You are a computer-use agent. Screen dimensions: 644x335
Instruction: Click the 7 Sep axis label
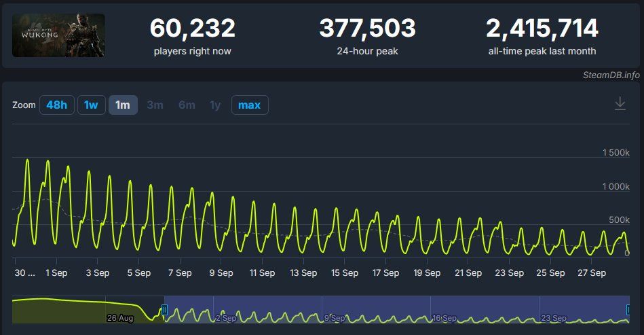tap(180, 273)
